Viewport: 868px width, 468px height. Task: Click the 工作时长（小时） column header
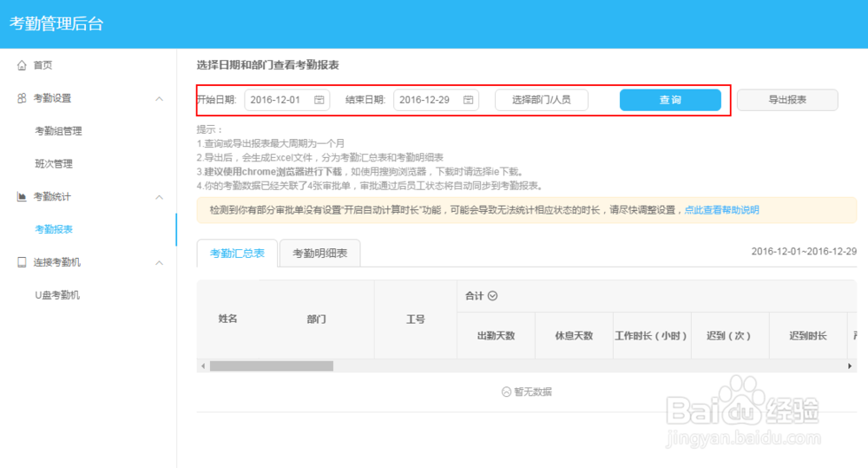click(652, 336)
